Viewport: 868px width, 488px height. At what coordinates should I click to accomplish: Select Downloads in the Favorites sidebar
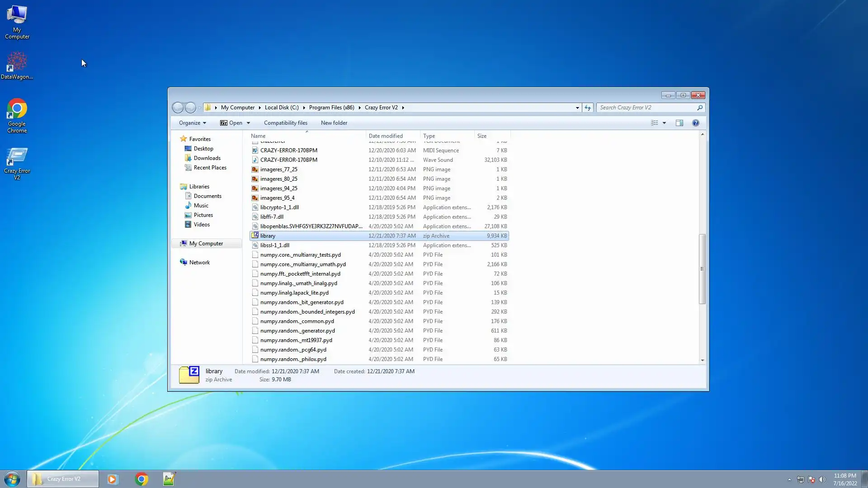(x=207, y=158)
